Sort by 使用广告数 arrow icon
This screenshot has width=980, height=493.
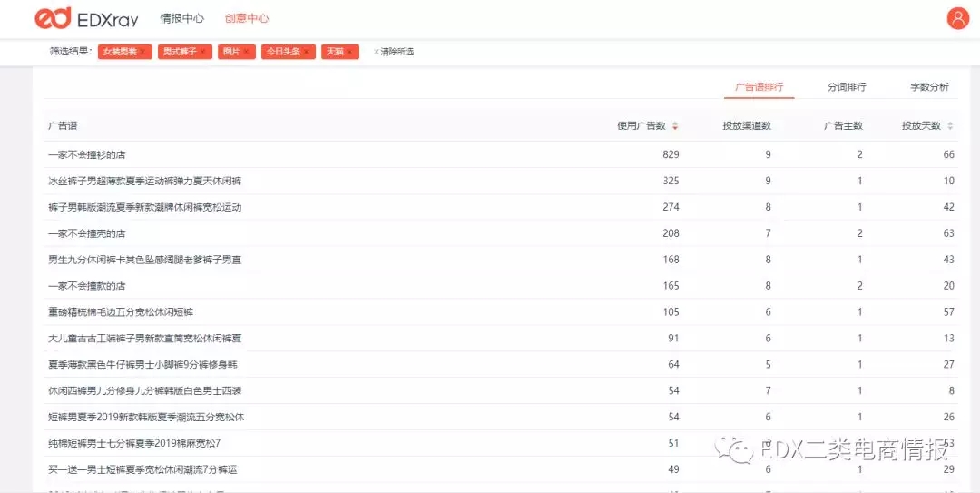pyautogui.click(x=675, y=126)
